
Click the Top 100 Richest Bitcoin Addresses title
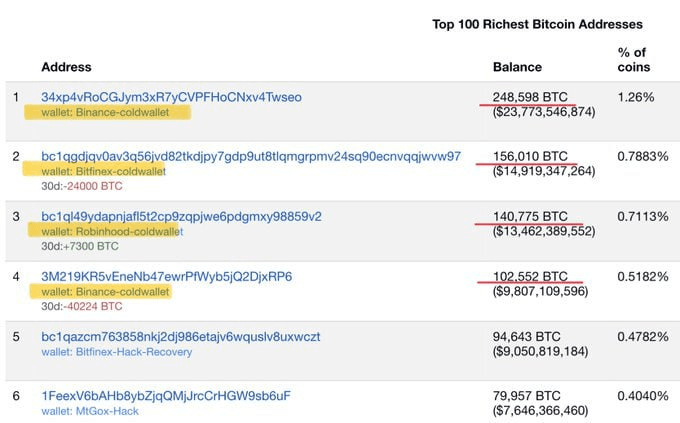(x=537, y=24)
